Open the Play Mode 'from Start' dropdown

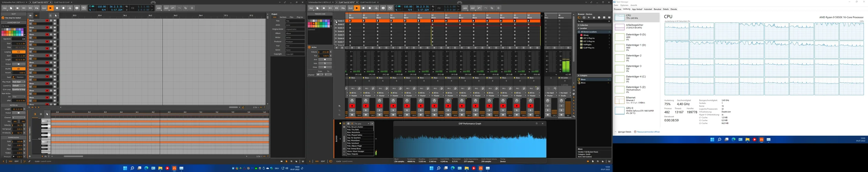(x=19, y=82)
